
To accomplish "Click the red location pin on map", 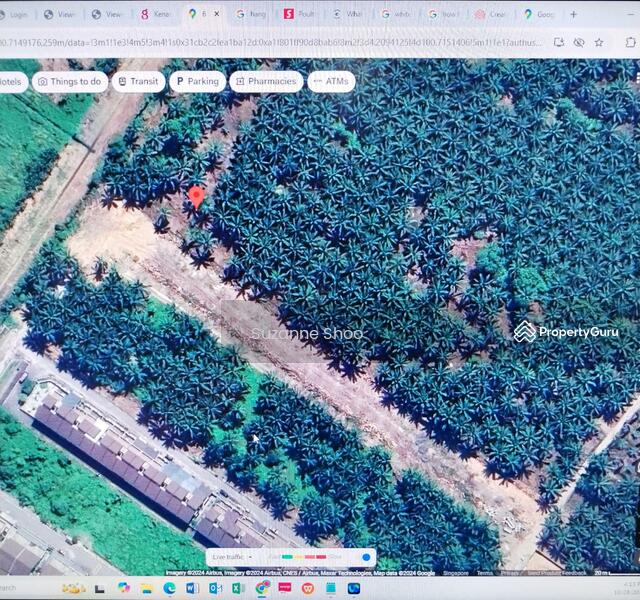I will (x=196, y=195).
